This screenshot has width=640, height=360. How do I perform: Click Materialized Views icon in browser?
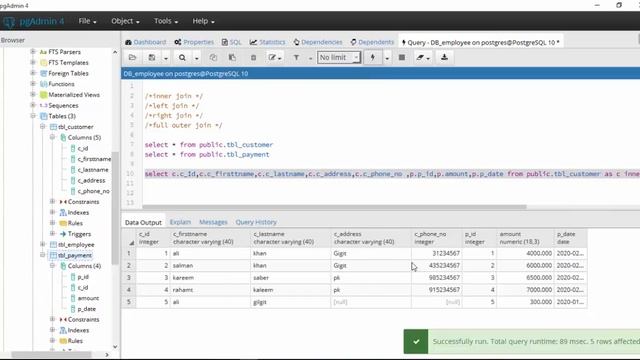44,95
